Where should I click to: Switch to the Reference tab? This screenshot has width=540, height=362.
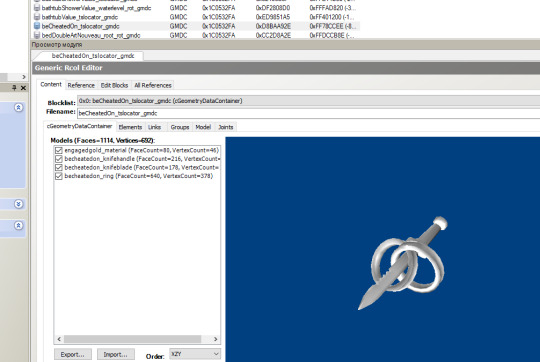point(81,85)
